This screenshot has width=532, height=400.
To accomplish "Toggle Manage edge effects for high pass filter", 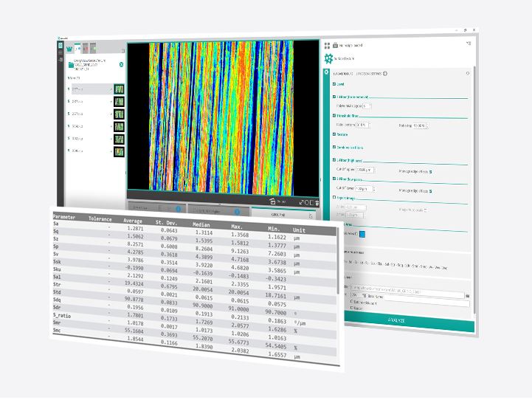I will 431,172.
